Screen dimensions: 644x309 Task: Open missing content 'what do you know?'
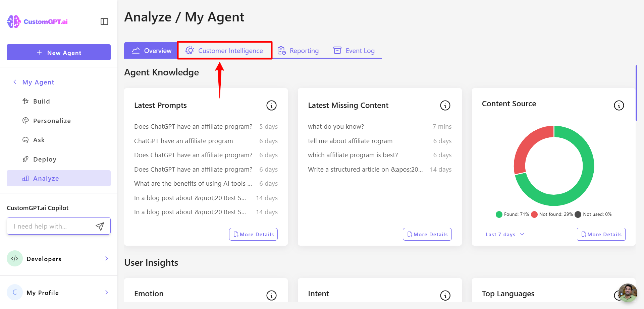coord(336,127)
